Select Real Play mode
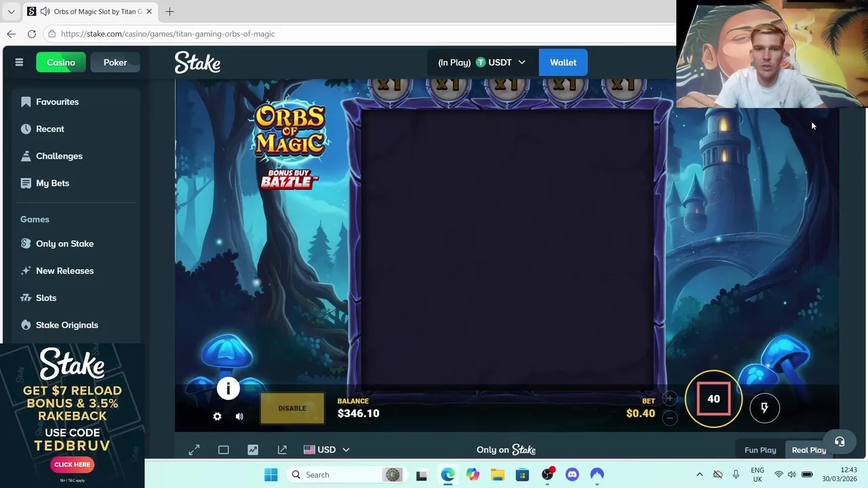This screenshot has height=488, width=868. (809, 450)
